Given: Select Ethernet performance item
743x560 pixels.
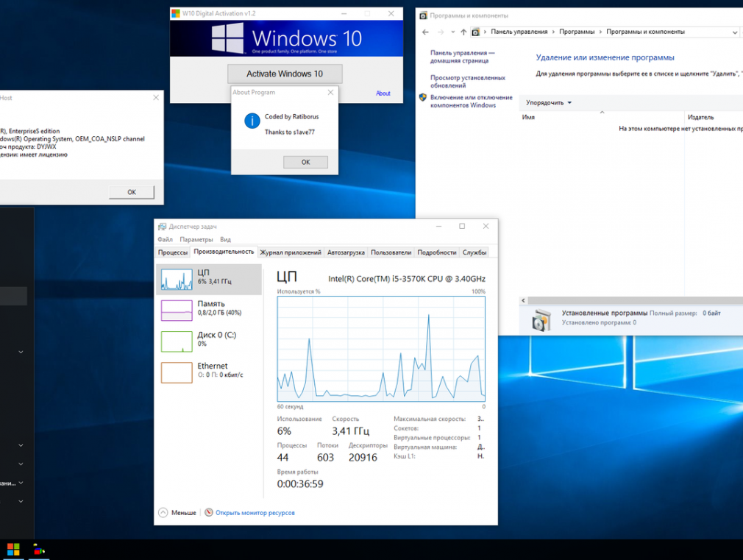Looking at the screenshot, I should (x=209, y=372).
